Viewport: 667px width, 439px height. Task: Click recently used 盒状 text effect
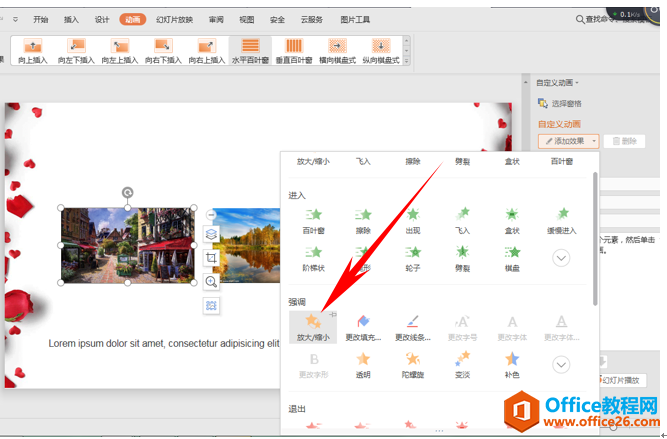[512, 161]
